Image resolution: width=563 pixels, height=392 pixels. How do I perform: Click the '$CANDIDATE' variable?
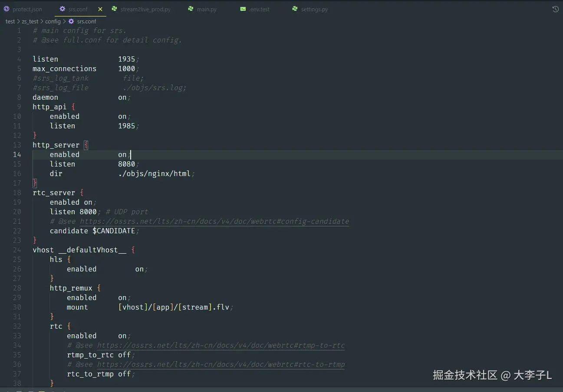tap(114, 231)
